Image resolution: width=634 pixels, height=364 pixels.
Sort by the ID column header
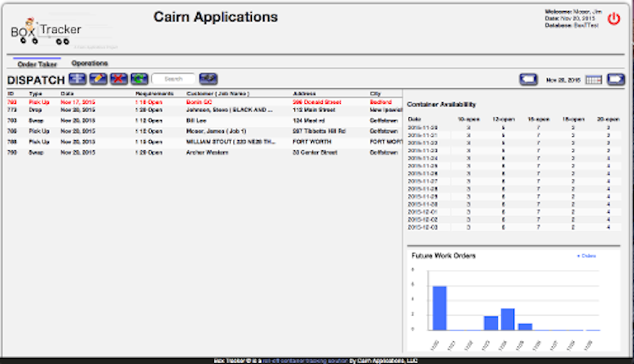click(11, 94)
